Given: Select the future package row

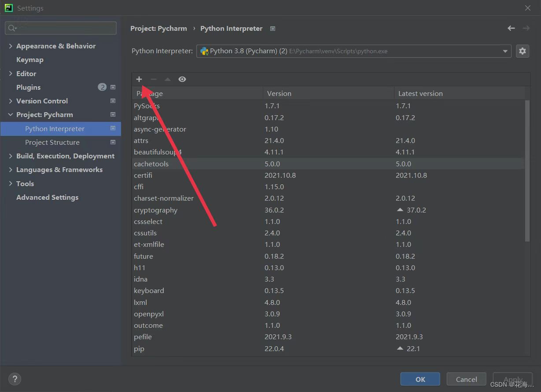Looking at the screenshot, I should pyautogui.click(x=328, y=256).
